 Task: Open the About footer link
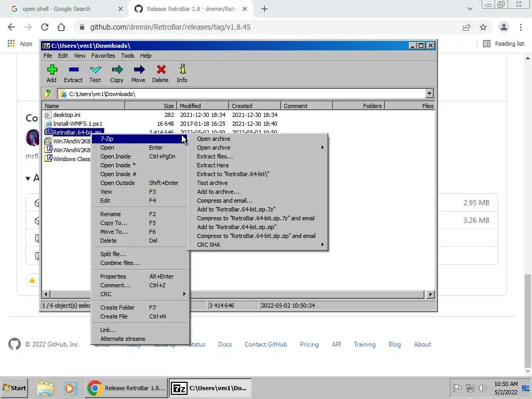(422, 344)
